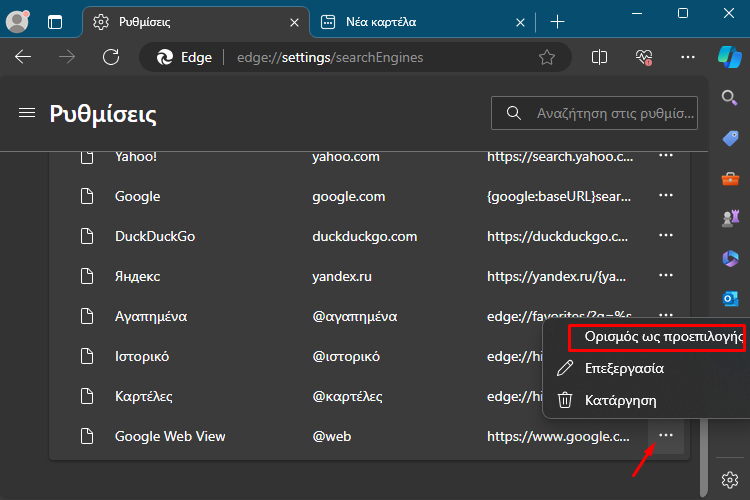Click the https://www.google.c... URL cell

coord(558,436)
